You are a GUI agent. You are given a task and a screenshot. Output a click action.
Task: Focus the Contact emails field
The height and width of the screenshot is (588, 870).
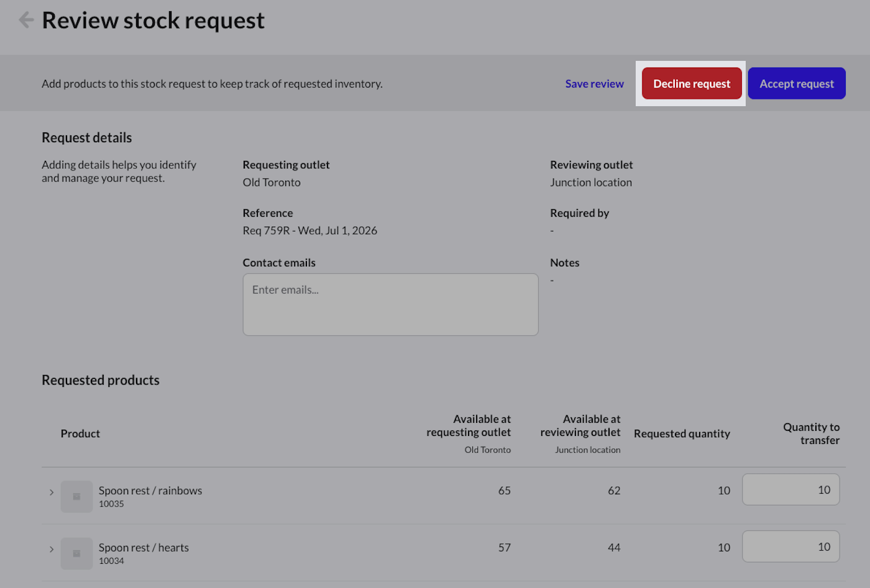click(390, 305)
